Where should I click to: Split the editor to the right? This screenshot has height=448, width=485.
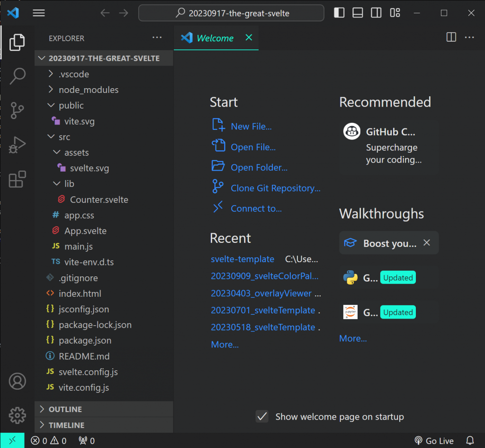pyautogui.click(x=451, y=37)
